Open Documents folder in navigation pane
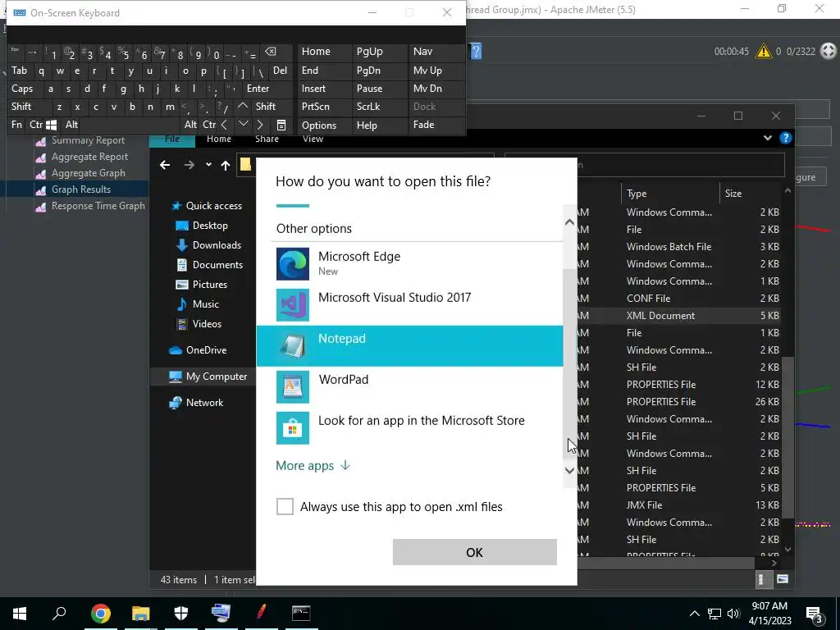Image resolution: width=840 pixels, height=630 pixels. click(x=209, y=265)
